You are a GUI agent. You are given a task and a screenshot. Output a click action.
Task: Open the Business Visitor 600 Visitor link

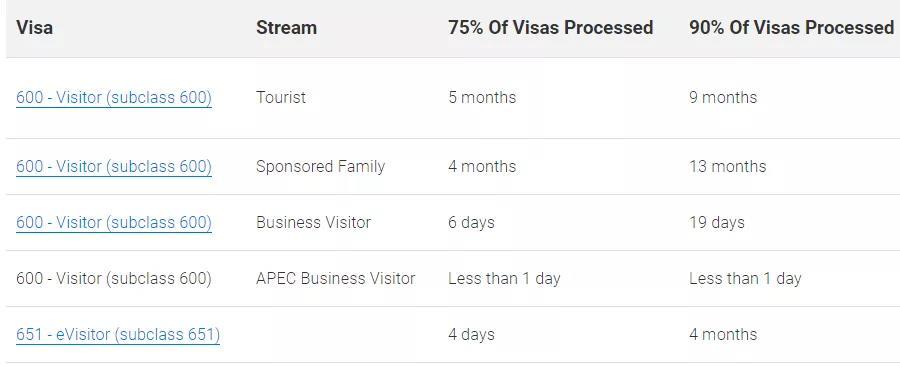114,223
